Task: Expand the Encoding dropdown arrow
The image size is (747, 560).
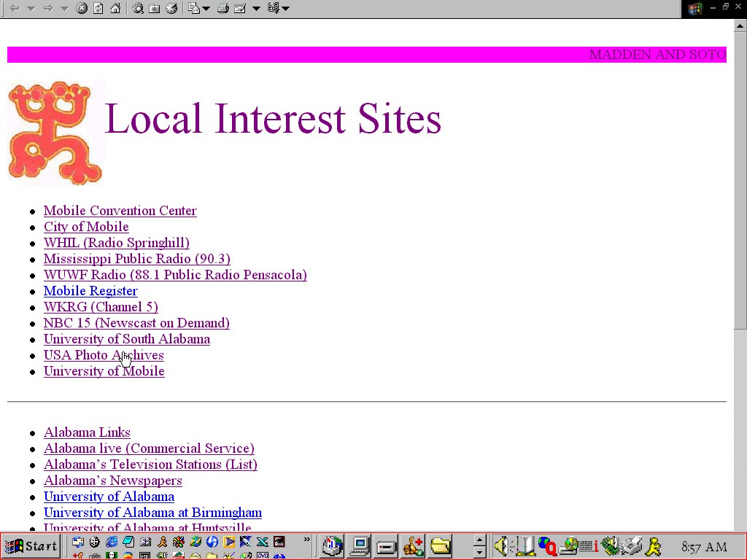Action: [285, 9]
